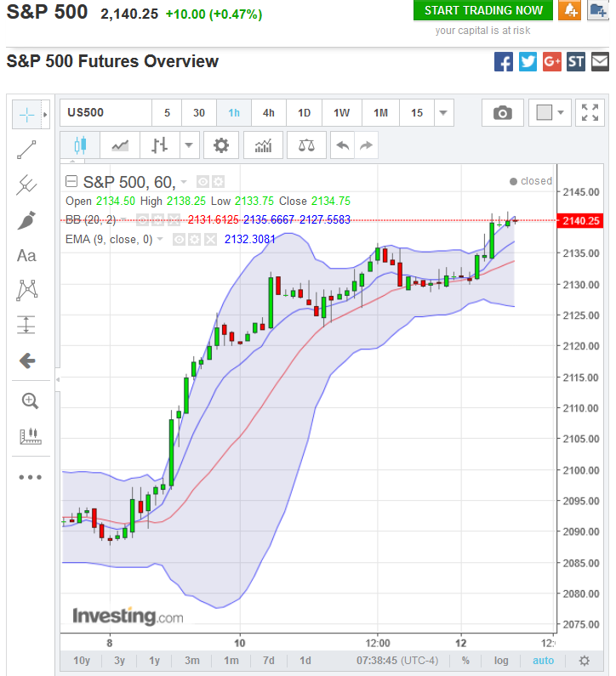Choose the brush drawing tool
The image size is (616, 676).
[x=27, y=220]
